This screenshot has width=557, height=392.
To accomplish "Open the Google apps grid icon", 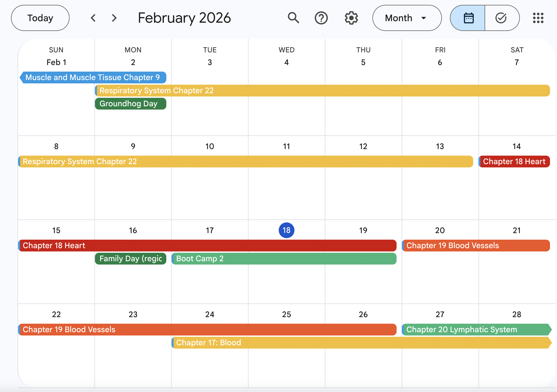I will pos(538,18).
